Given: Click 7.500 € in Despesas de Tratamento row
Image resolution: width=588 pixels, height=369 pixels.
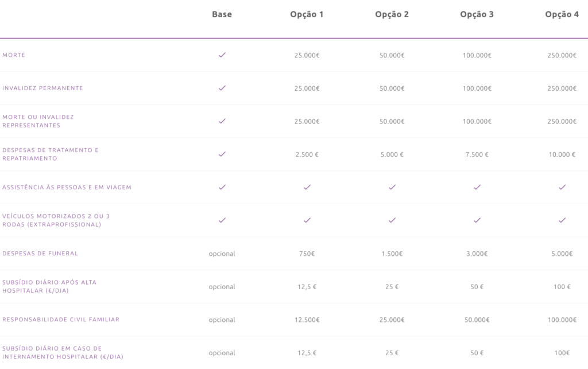Looking at the screenshot, I should pyautogui.click(x=477, y=154).
